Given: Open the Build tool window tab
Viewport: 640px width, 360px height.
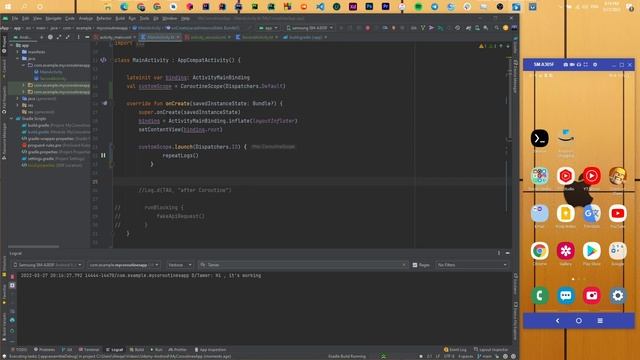Looking at the screenshot, I should click(x=137, y=350).
